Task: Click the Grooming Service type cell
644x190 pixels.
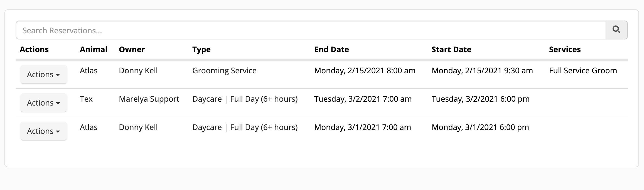Action: click(224, 71)
